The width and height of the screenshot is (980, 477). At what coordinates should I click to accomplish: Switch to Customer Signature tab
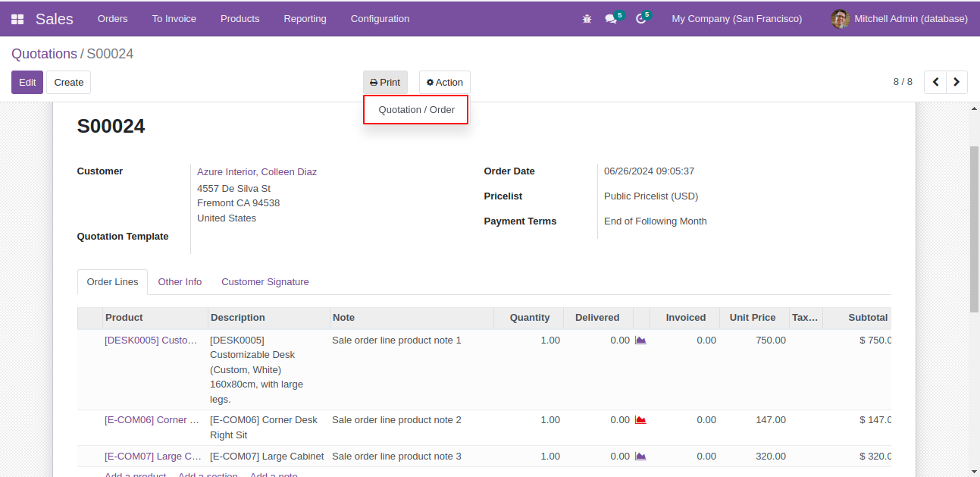click(x=265, y=282)
